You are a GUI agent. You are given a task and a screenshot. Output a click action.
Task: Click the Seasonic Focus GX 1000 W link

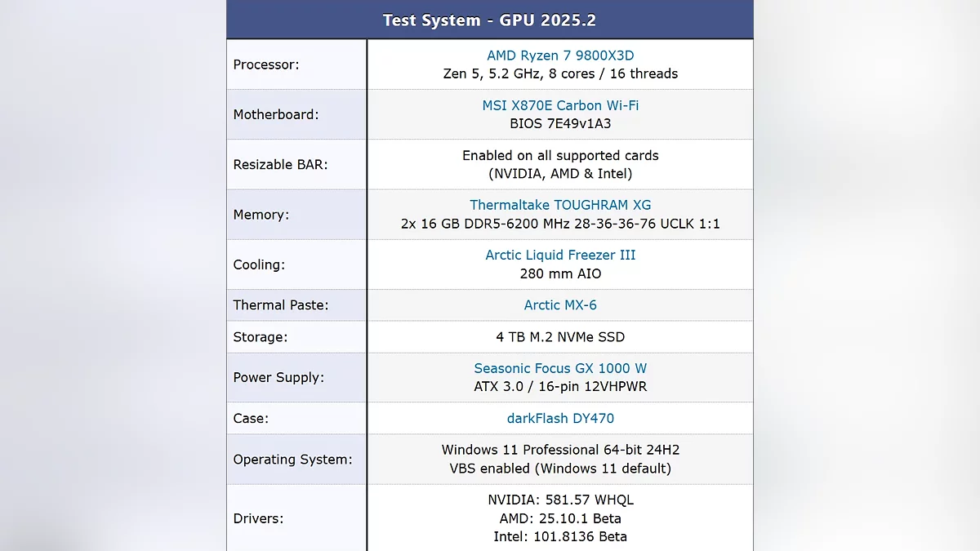click(x=560, y=368)
